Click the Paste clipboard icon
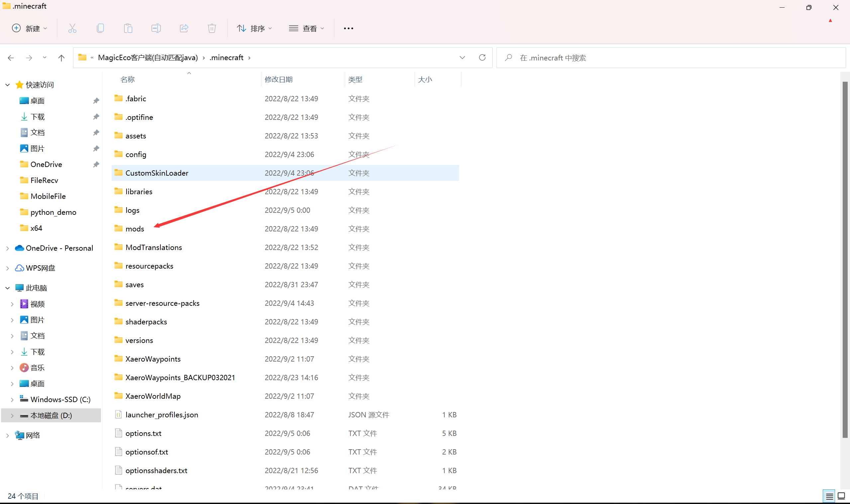 (128, 28)
